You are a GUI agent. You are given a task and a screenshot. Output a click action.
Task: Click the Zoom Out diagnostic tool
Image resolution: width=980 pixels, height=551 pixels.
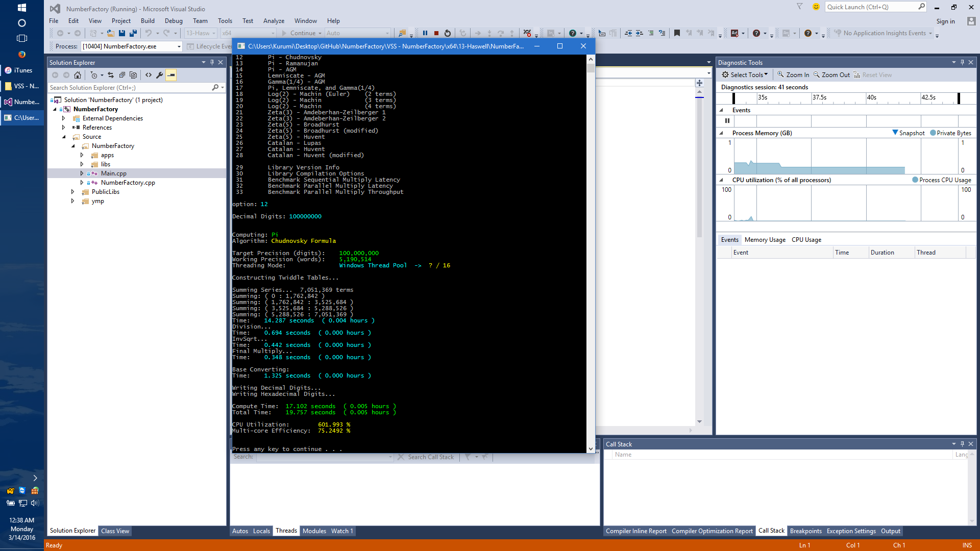click(x=831, y=75)
